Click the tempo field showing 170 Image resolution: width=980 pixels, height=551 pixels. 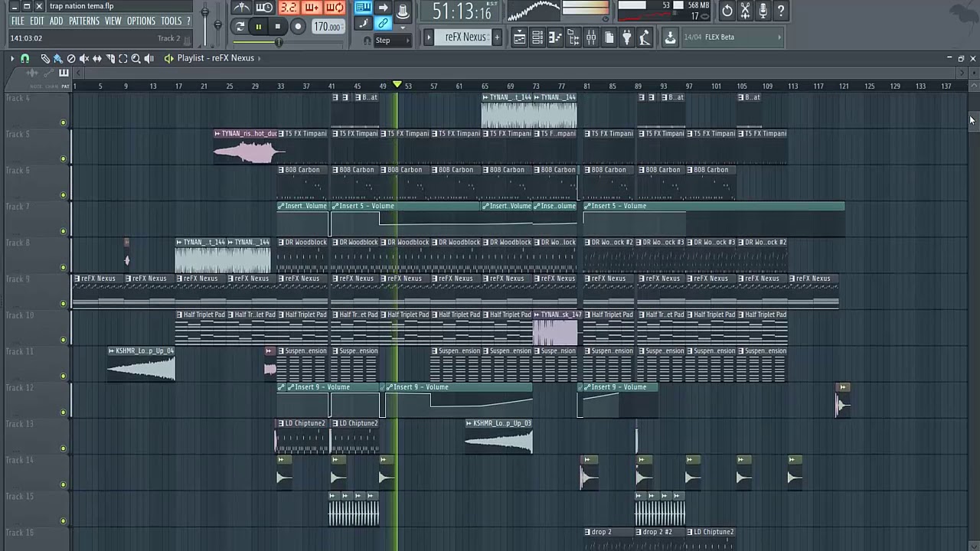click(x=327, y=27)
